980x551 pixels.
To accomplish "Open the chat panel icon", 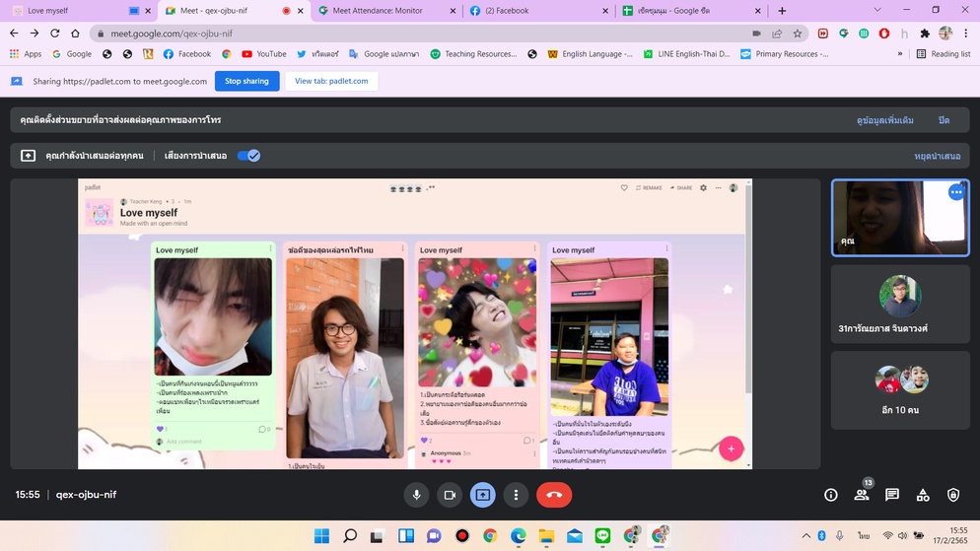I will pos(892,495).
